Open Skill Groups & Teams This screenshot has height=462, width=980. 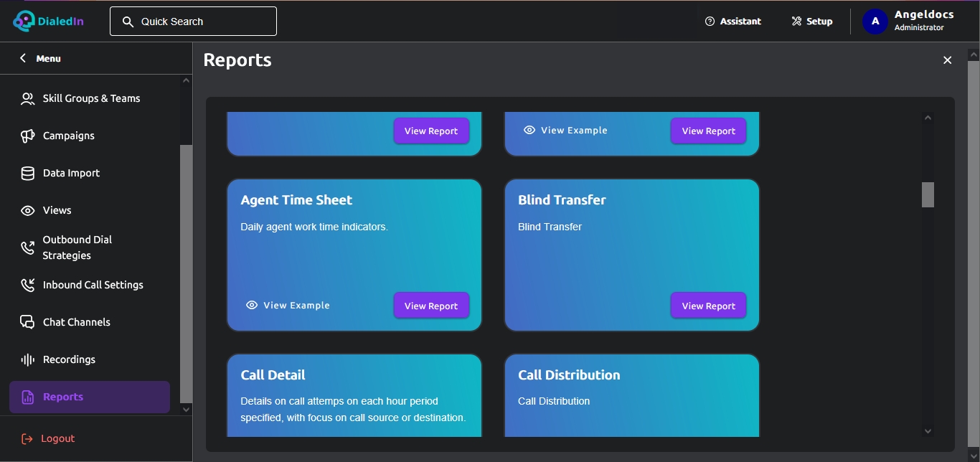tap(90, 98)
